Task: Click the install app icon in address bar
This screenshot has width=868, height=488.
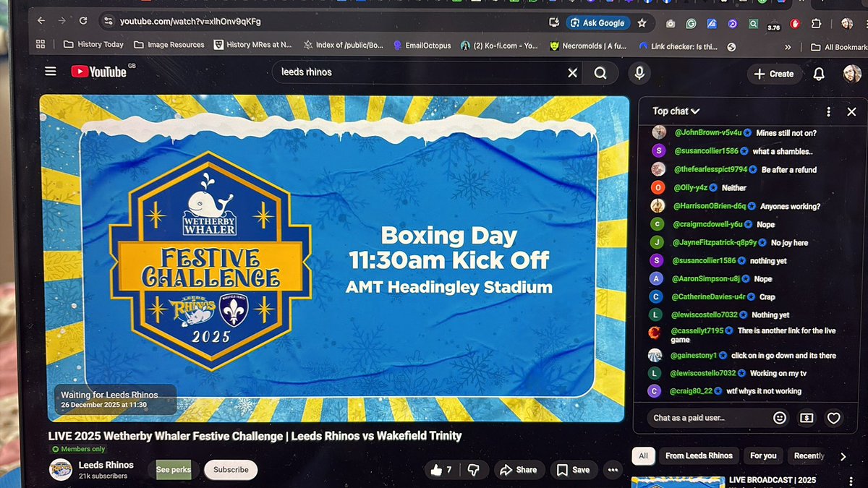Action: point(554,22)
